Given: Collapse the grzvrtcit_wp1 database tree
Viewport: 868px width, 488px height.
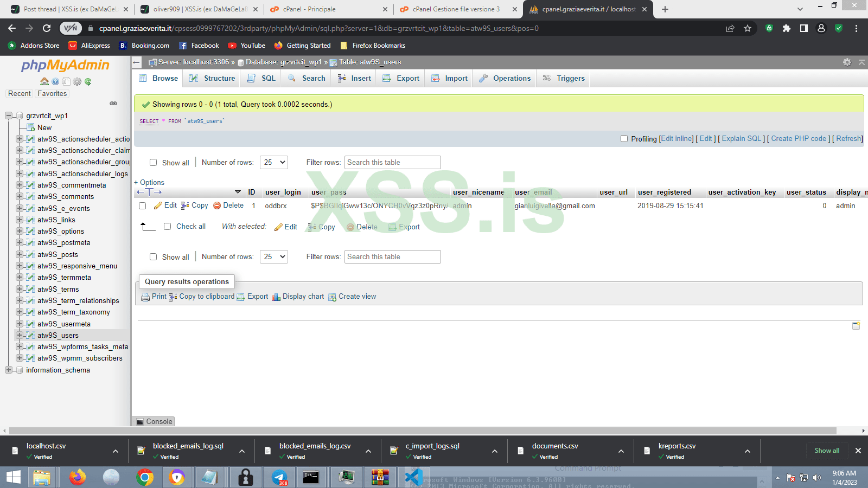Looking at the screenshot, I should coord(8,115).
